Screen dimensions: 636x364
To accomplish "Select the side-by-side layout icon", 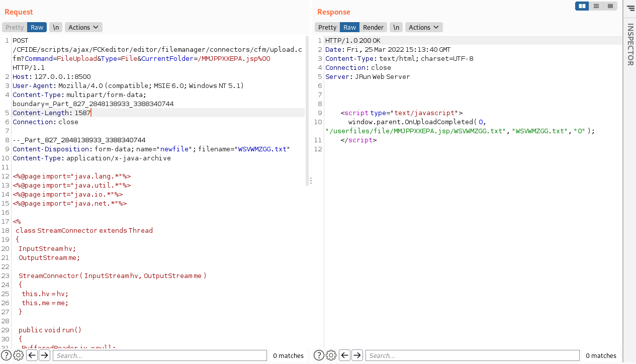I will point(582,6).
